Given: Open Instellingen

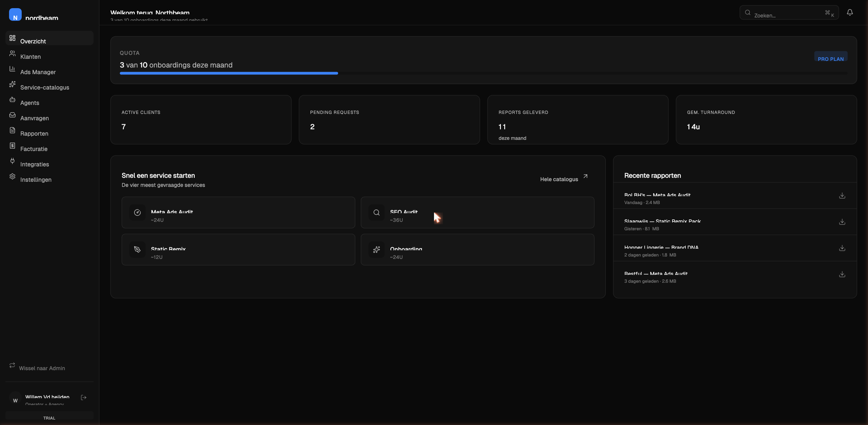Looking at the screenshot, I should pyautogui.click(x=49, y=176).
